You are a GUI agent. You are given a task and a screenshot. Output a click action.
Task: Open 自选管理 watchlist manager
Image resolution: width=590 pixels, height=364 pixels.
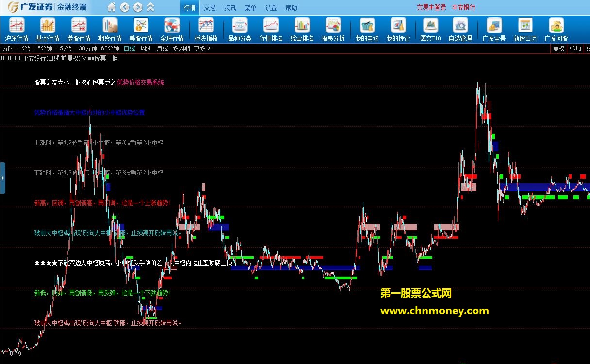point(460,30)
